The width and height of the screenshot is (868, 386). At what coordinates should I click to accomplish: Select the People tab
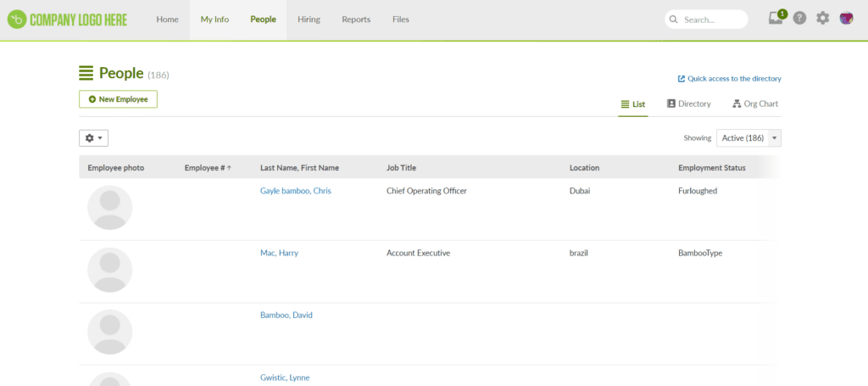point(263,20)
